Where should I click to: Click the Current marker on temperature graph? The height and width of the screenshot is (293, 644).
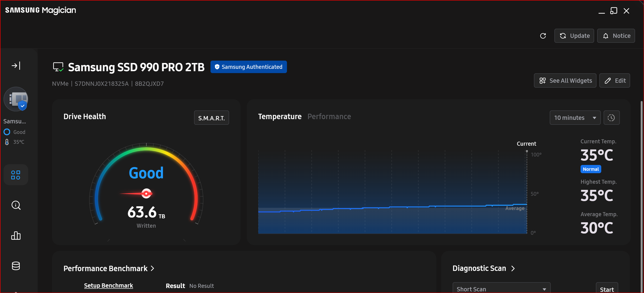click(x=526, y=144)
